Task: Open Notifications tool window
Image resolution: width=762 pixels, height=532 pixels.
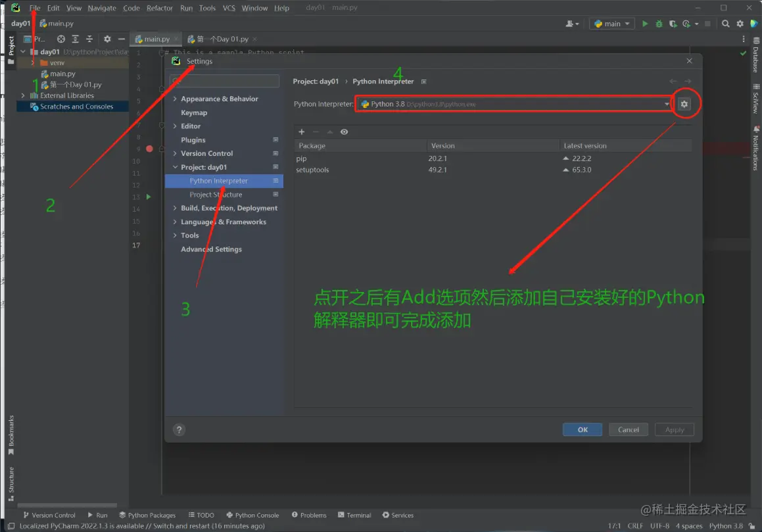Action: [755, 149]
